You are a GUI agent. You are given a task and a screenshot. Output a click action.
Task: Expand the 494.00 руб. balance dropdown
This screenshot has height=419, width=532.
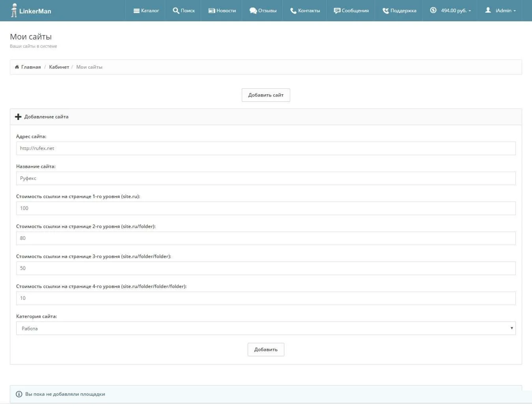click(450, 11)
